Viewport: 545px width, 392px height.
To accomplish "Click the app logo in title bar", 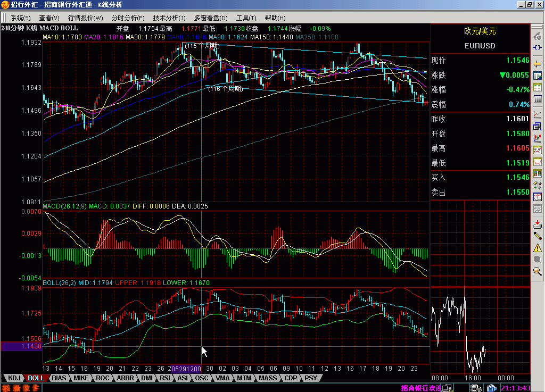I will coord(5,5).
